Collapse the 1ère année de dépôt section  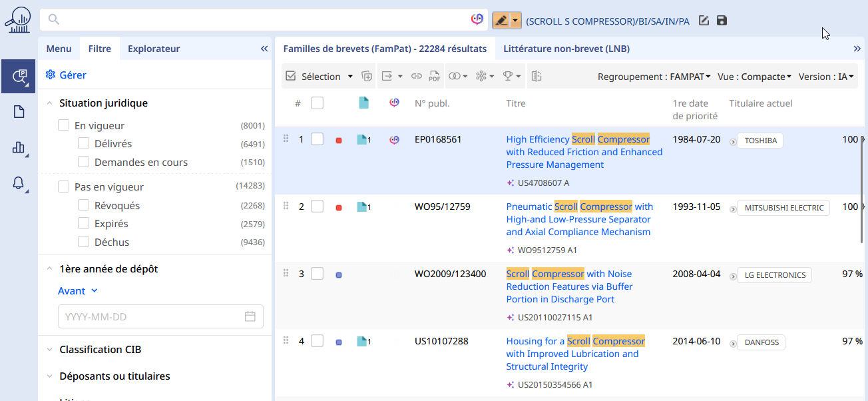coord(50,269)
